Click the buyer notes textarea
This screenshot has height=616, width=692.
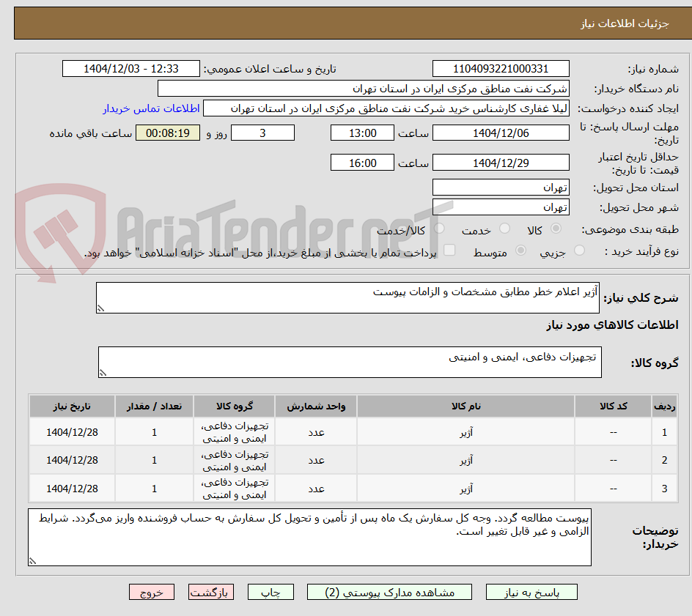pos(310,537)
